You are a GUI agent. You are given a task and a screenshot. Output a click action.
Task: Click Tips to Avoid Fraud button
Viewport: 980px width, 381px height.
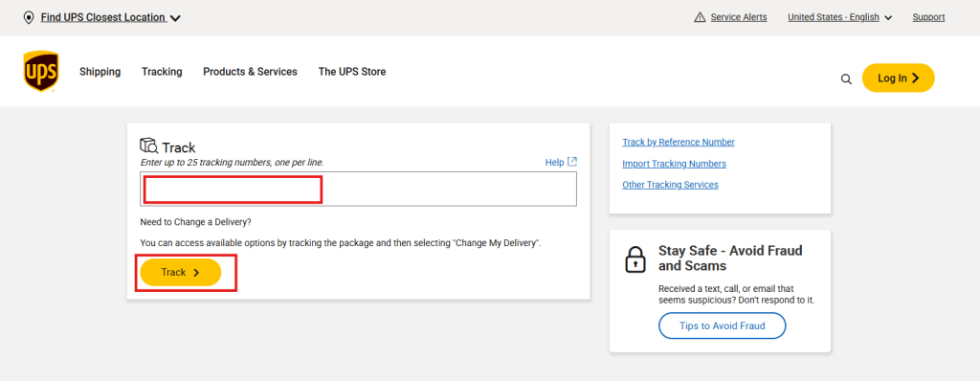[x=722, y=325]
